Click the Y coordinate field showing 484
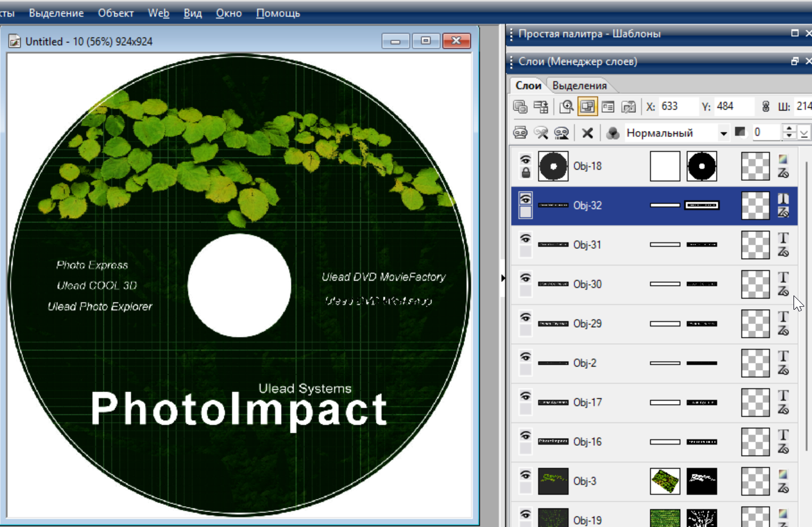 point(734,107)
